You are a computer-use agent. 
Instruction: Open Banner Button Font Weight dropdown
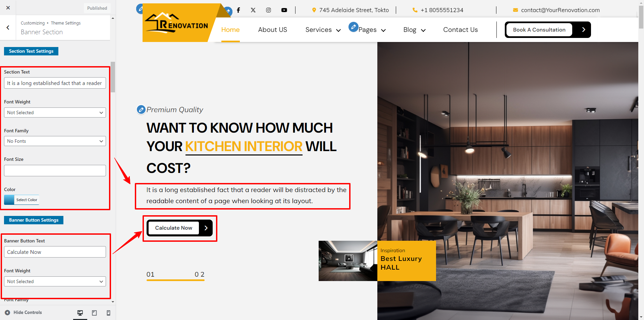(55, 281)
